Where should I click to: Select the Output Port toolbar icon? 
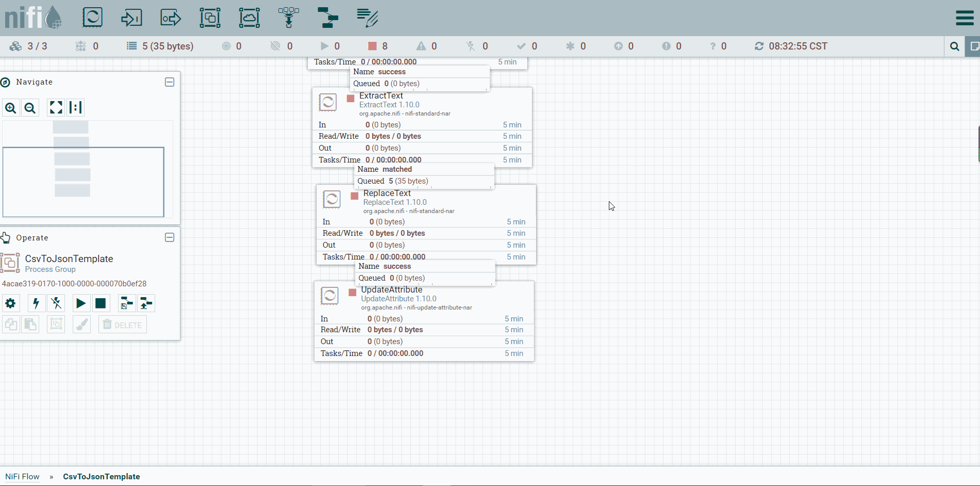point(171,18)
